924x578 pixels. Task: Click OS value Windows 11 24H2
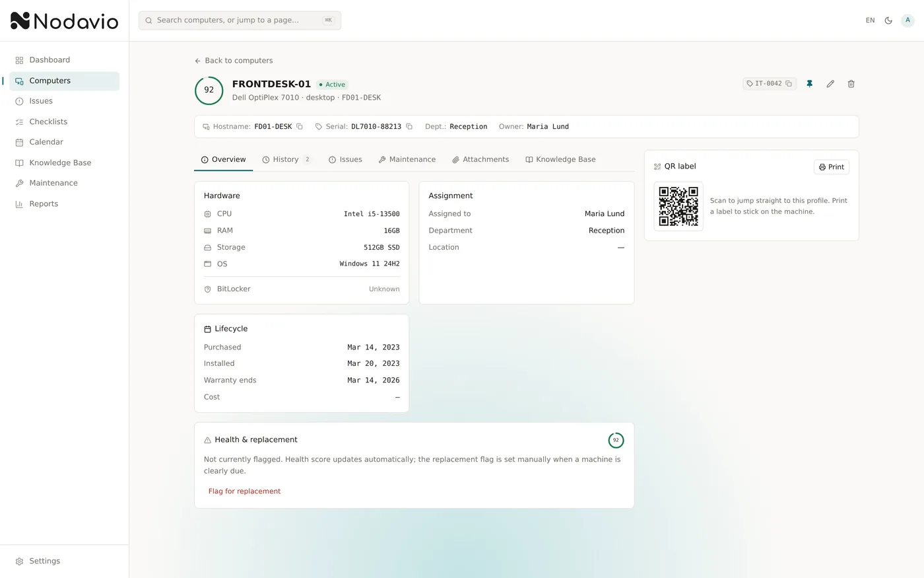click(x=370, y=264)
